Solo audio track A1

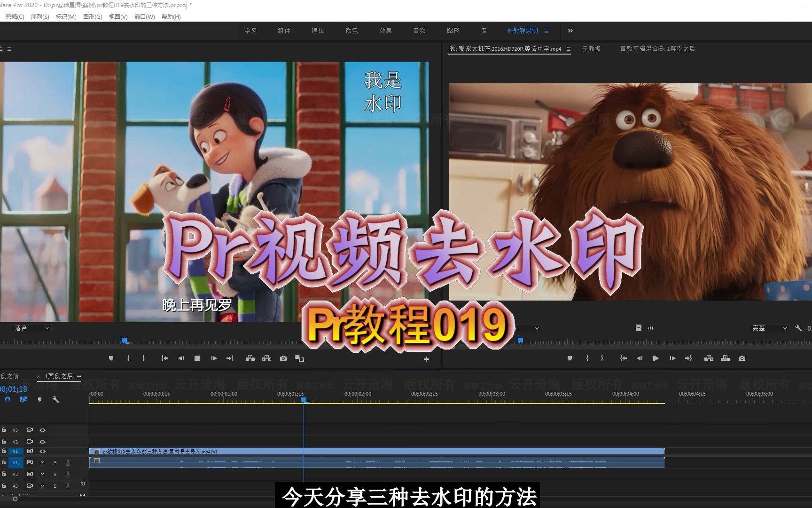pos(55,463)
